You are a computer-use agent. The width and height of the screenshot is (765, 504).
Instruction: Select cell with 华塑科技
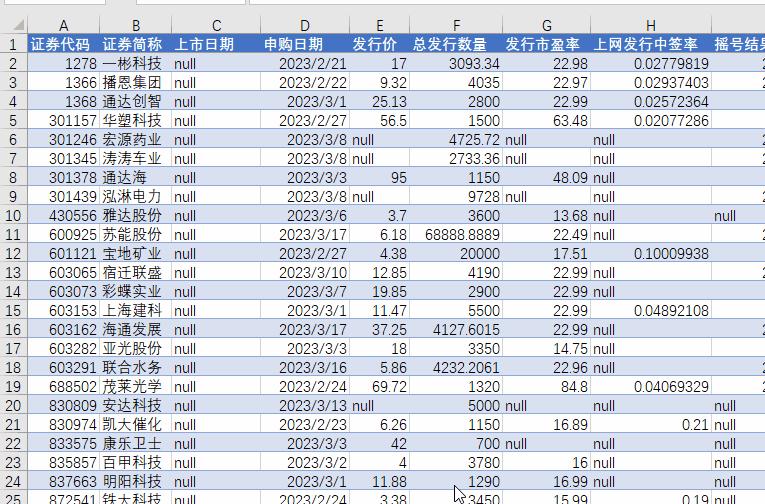click(136, 121)
